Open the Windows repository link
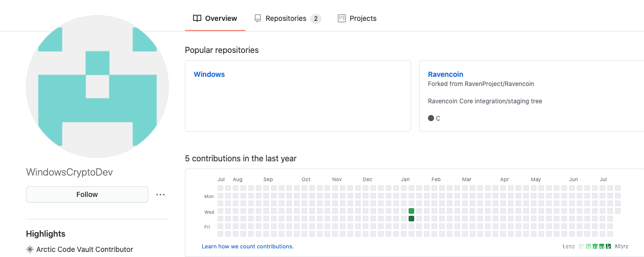This screenshot has width=644, height=257. 209,74
